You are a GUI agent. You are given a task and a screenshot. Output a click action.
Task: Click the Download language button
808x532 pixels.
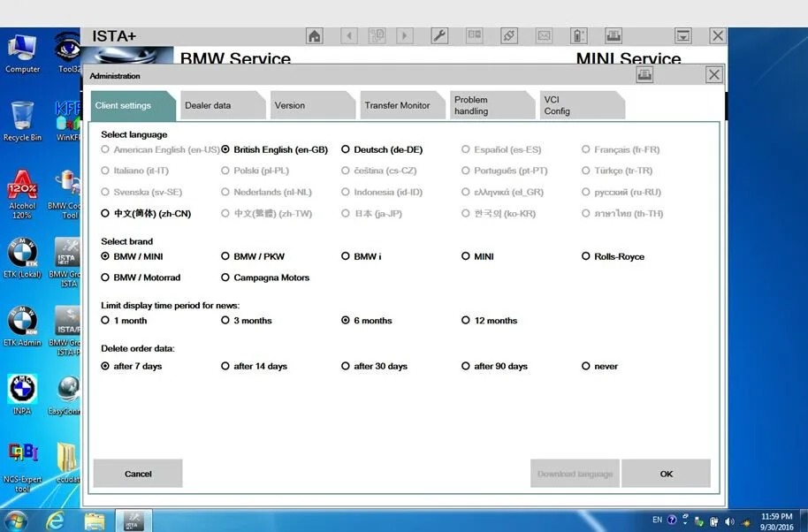[576, 474]
